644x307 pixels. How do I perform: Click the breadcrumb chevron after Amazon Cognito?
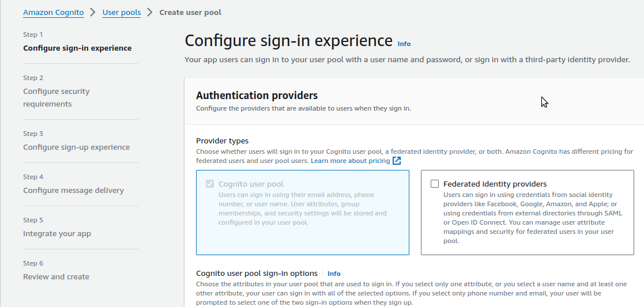tap(93, 12)
